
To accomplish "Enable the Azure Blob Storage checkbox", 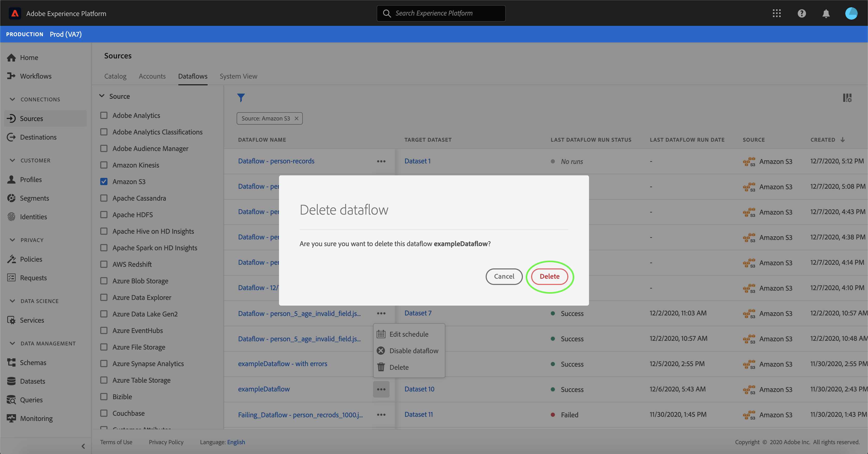I will [104, 281].
